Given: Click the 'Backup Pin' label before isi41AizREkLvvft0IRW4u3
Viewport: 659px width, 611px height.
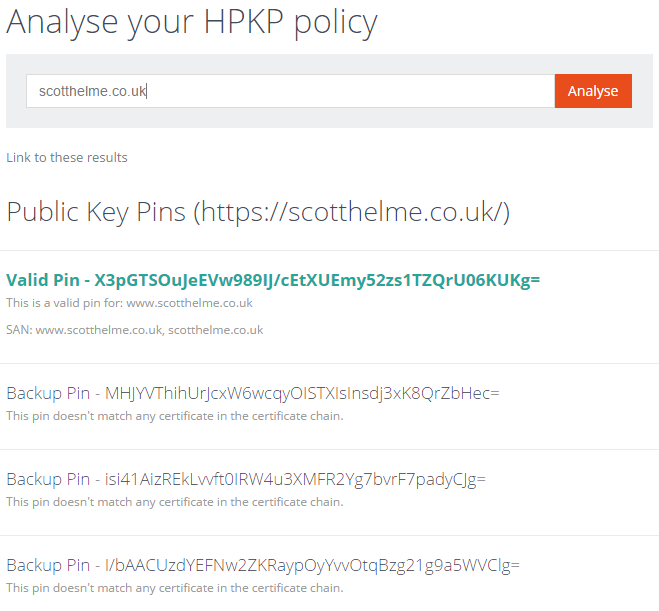Looking at the screenshot, I should point(47,479).
